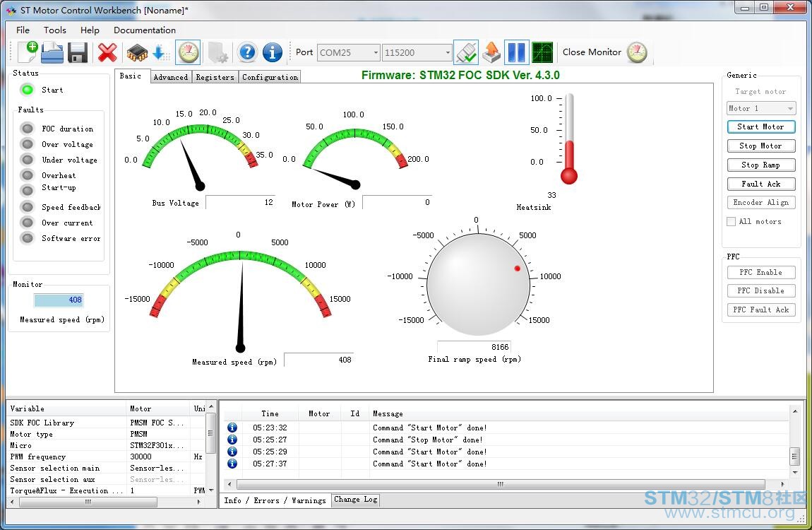Click the connect plug icon with the checkmark
This screenshot has height=530, width=812.
point(466,52)
